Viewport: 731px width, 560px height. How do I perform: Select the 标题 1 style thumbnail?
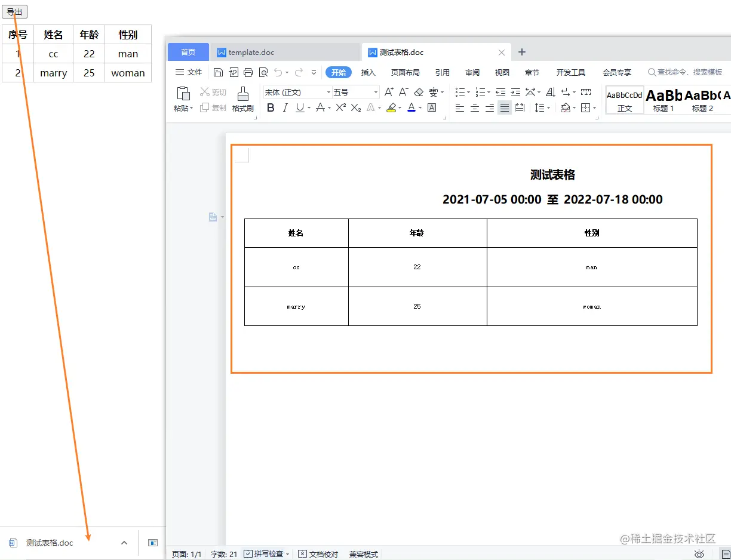coord(664,100)
